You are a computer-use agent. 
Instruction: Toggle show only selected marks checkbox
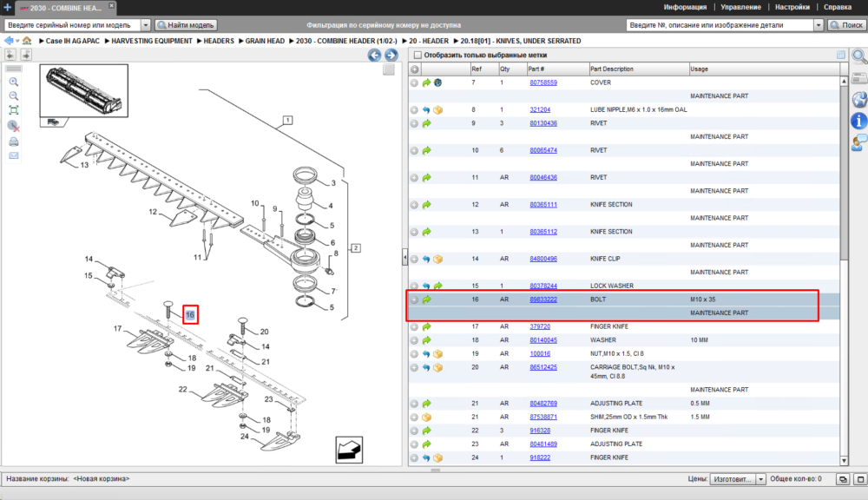click(x=418, y=55)
